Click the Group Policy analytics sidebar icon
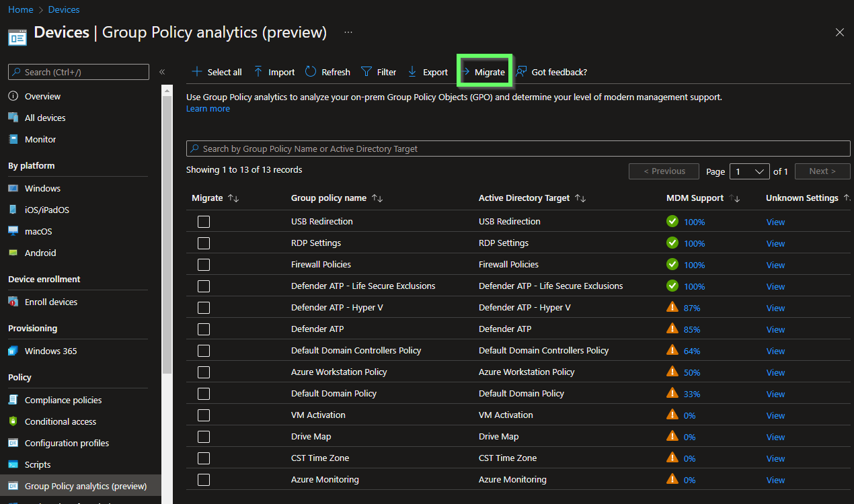 coord(13,486)
